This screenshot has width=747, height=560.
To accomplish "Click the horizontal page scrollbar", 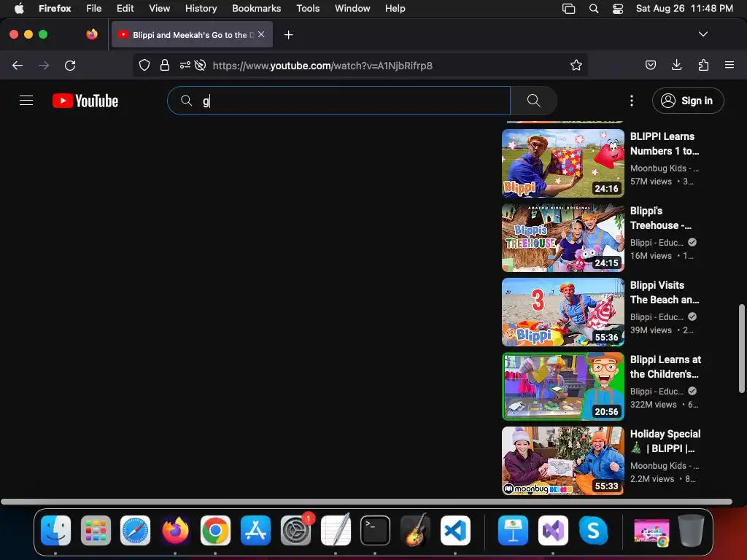I will [366, 502].
